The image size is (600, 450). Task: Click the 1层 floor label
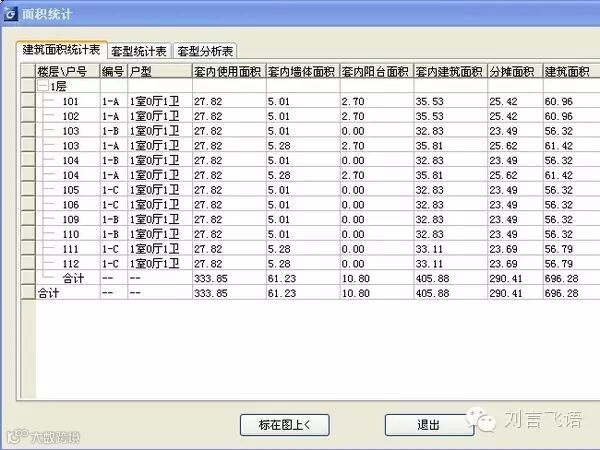tap(59, 86)
